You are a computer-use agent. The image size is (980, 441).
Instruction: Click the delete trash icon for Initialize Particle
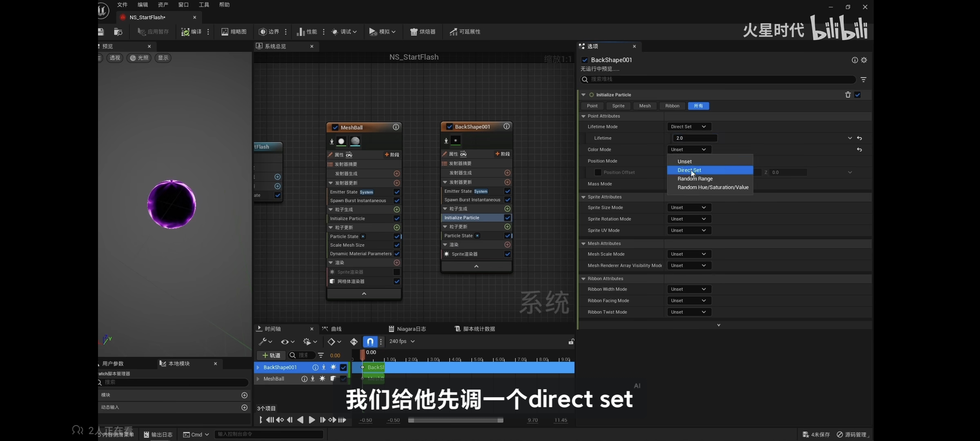(848, 95)
